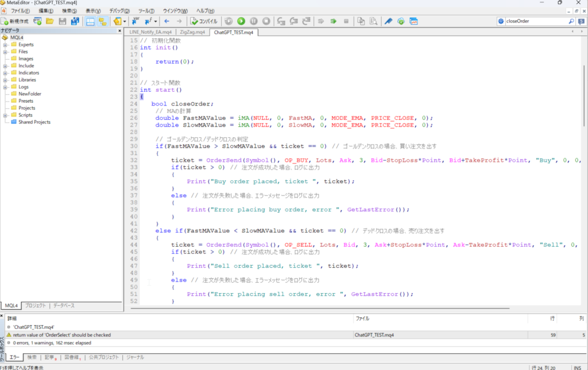This screenshot has height=370, width=588.
Task: Click the stop debugging button
Action: pos(266,21)
